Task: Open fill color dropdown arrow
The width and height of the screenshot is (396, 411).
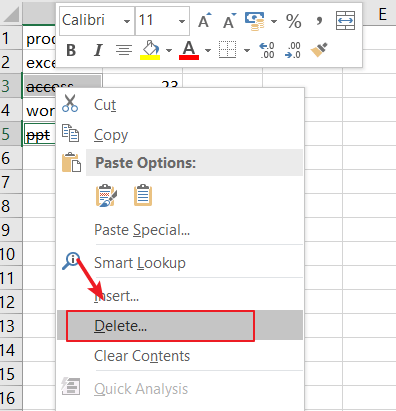Action: click(169, 51)
